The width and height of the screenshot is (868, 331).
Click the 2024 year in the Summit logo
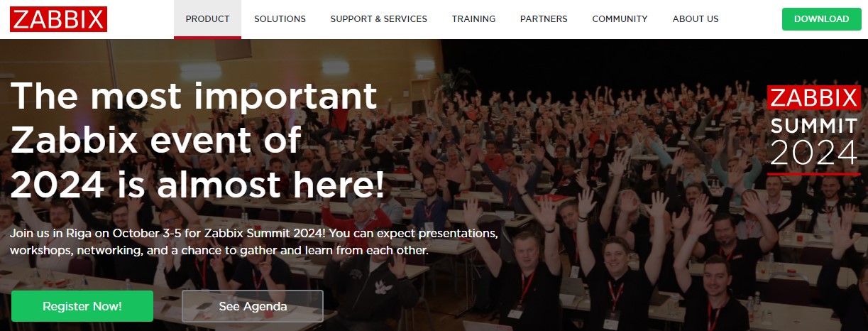pyautogui.click(x=814, y=153)
